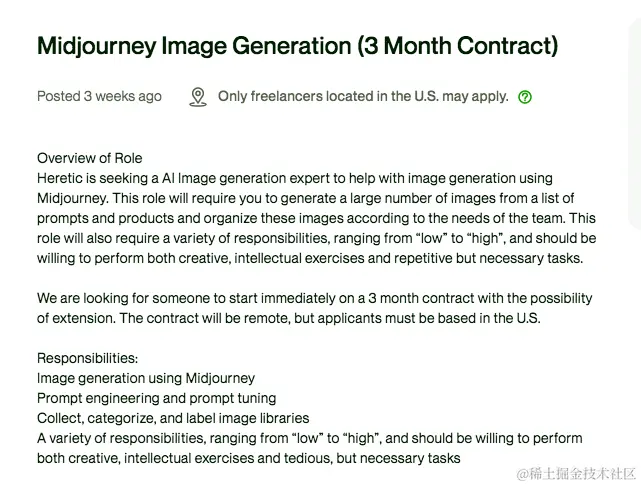641x486 pixels.
Task: Click the 'Overview of Role' heading
Action: tap(90, 158)
